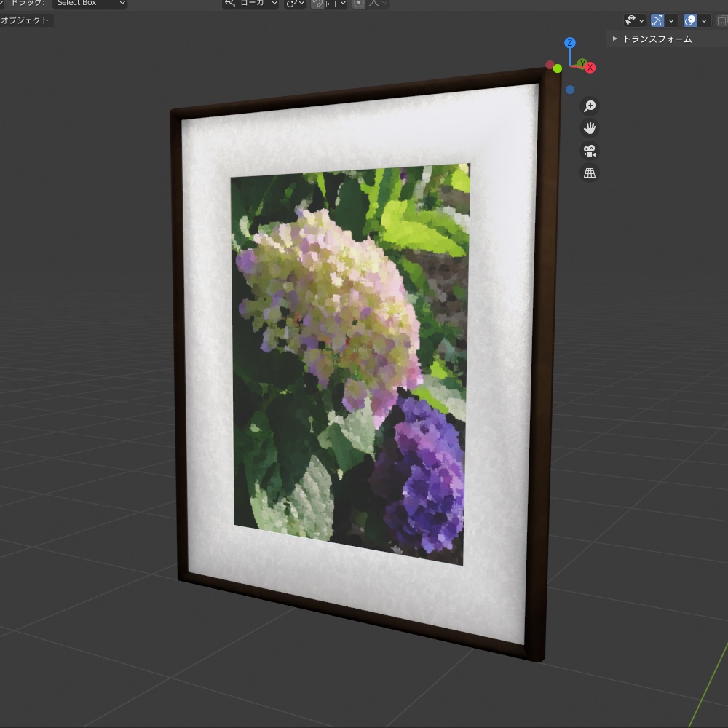Click the オブジェクト mode breadcrumb

25,20
